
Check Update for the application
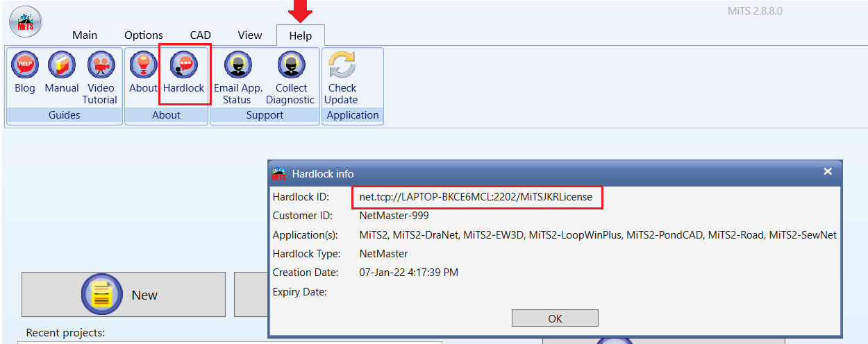[342, 78]
